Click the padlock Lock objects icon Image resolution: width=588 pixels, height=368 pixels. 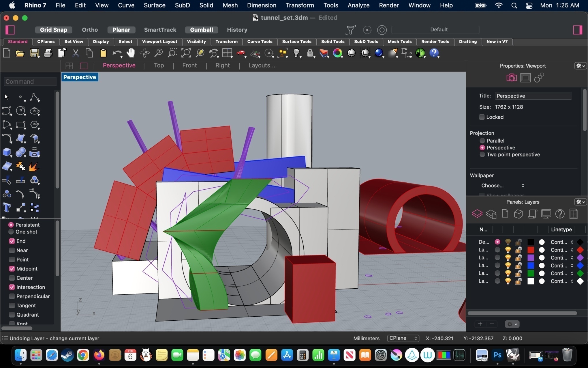(310, 53)
